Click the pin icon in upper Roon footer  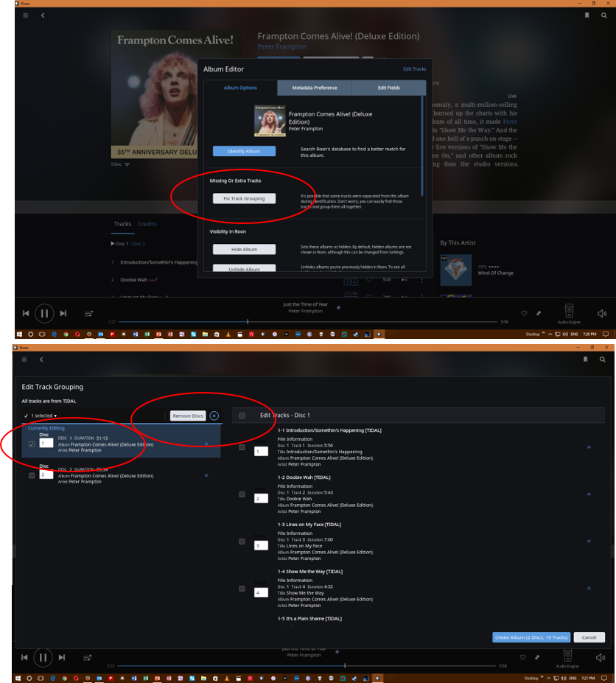pos(539,313)
